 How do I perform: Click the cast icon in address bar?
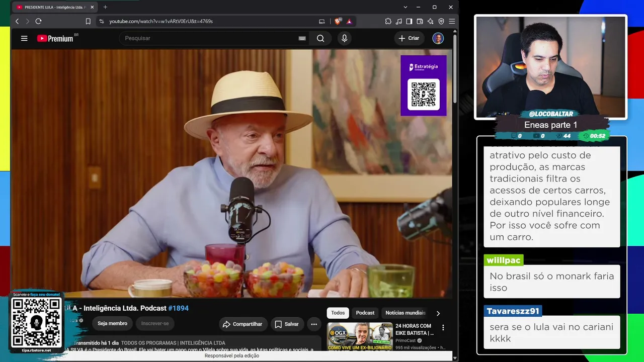point(322,21)
